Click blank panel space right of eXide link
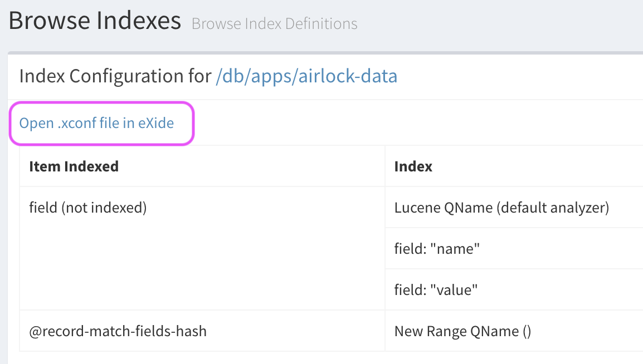 coord(390,123)
